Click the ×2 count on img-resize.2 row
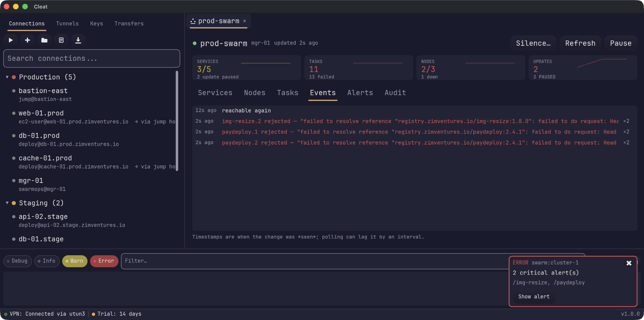This screenshot has width=644, height=320. 626,121
